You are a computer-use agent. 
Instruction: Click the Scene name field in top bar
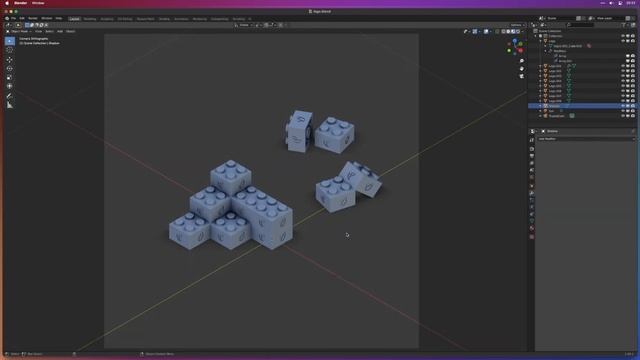[x=561, y=18]
